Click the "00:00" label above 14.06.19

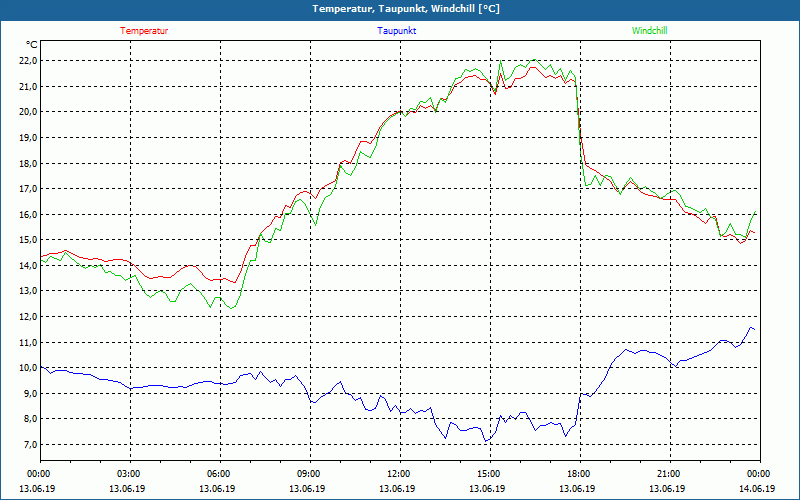(x=757, y=474)
